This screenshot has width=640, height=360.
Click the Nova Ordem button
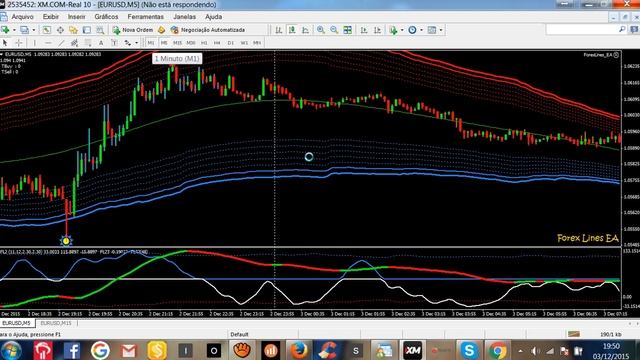tap(133, 30)
